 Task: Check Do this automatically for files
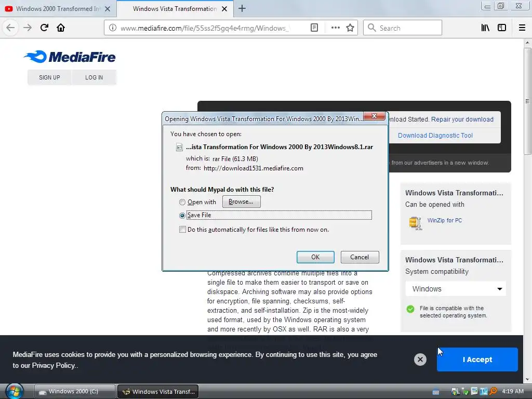point(182,229)
